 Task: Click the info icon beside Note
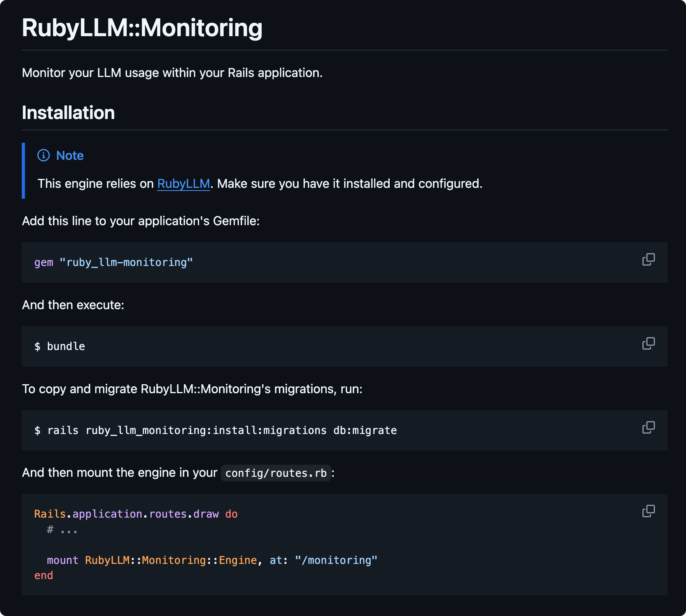point(44,156)
